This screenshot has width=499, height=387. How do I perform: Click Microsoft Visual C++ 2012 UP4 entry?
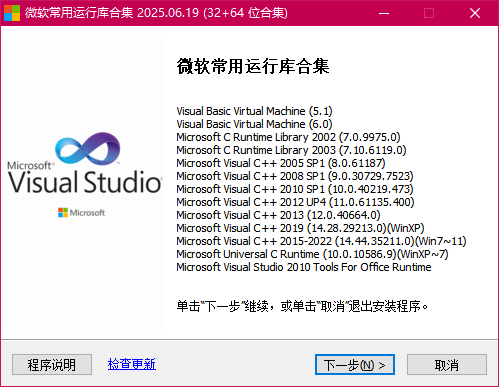pyautogui.click(x=295, y=202)
